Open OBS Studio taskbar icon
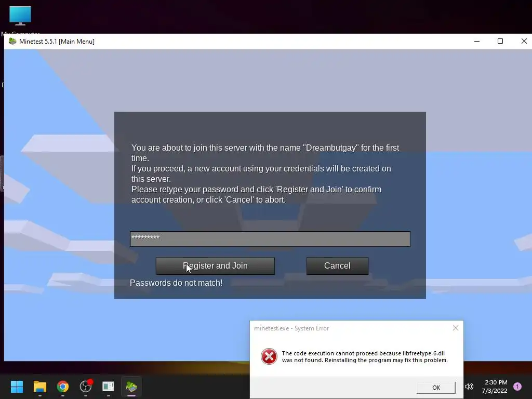 coord(86,387)
